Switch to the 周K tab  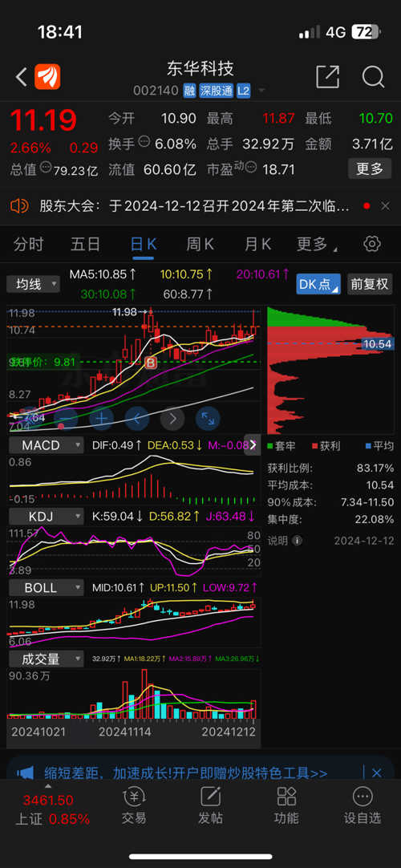(x=200, y=244)
